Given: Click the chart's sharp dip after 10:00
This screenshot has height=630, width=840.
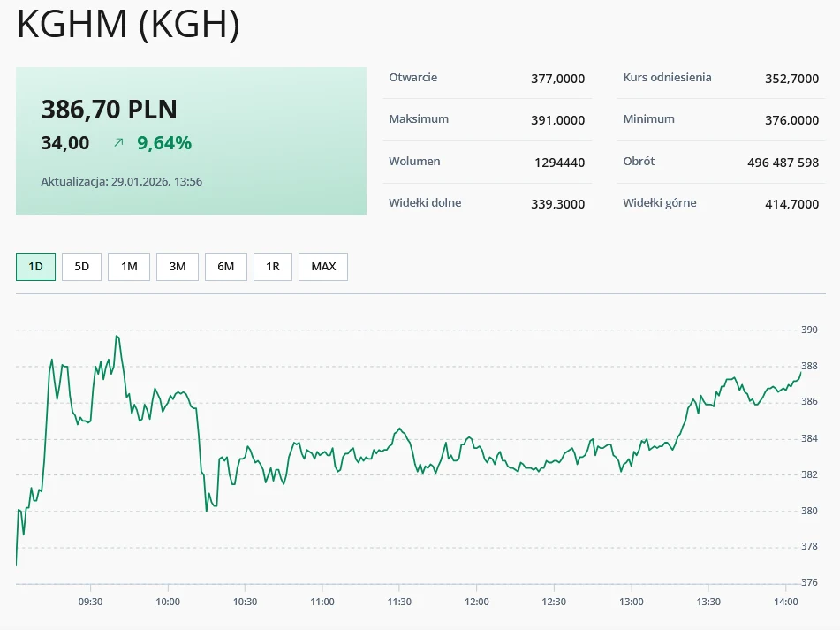Looking at the screenshot, I should (207, 511).
